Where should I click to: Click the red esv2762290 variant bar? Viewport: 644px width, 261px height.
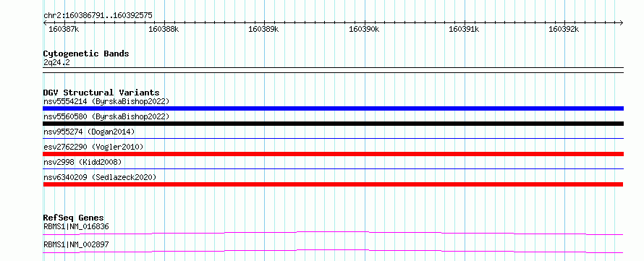tap(333, 154)
